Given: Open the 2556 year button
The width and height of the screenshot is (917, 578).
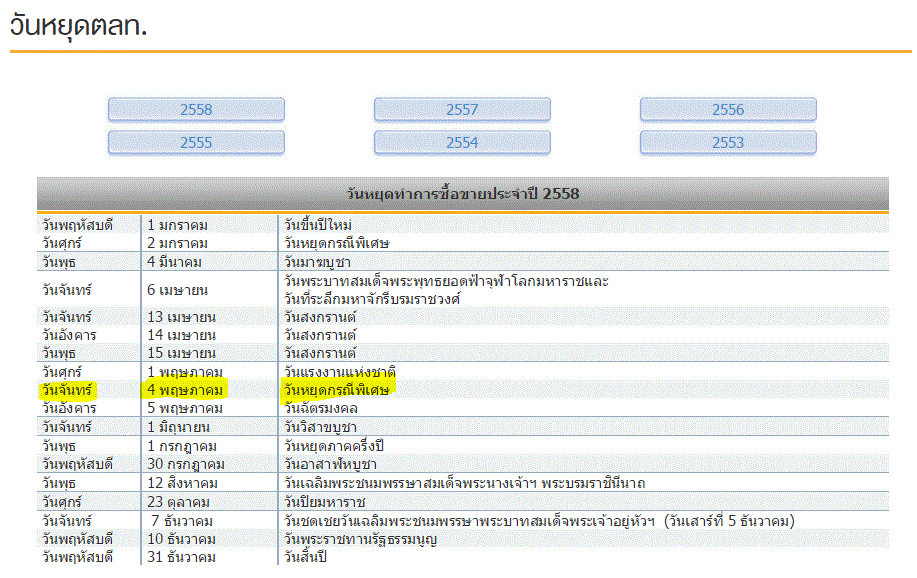Looking at the screenshot, I should click(728, 109).
